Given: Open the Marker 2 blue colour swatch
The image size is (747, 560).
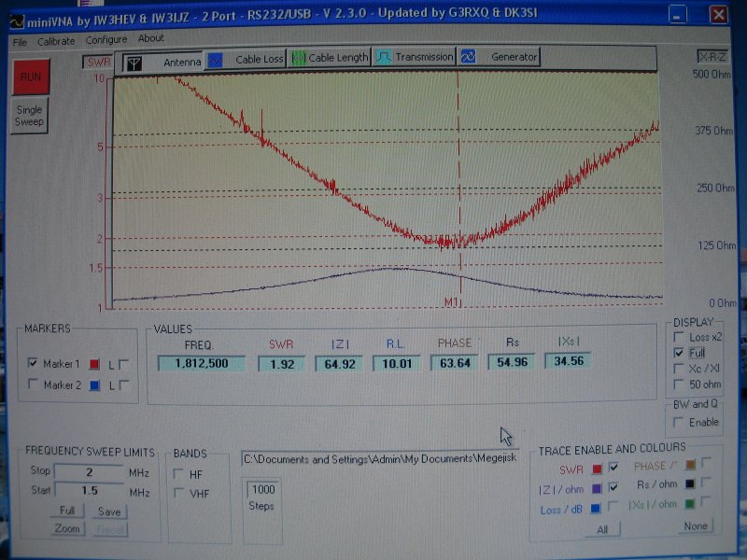Looking at the screenshot, I should coord(95,385).
